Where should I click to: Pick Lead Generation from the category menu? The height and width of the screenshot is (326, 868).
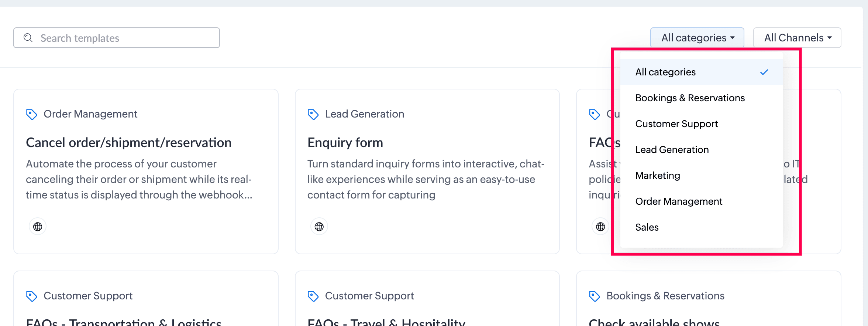coord(702,150)
